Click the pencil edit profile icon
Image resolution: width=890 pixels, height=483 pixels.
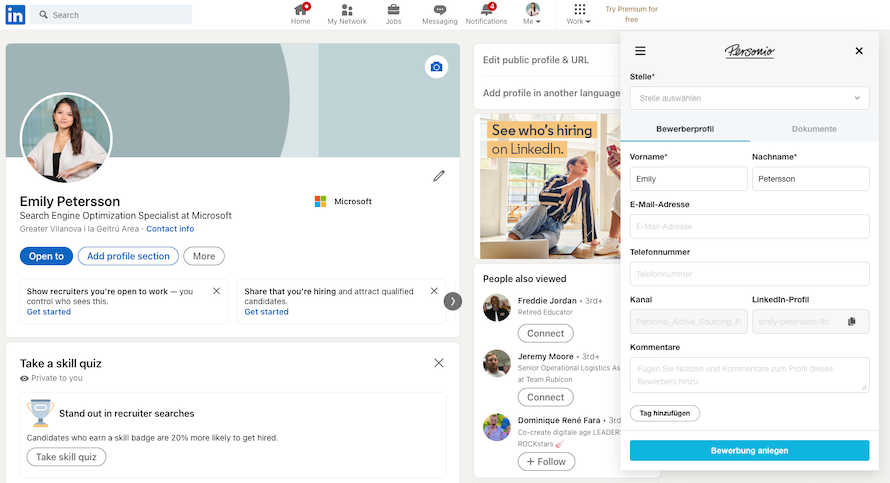439,176
